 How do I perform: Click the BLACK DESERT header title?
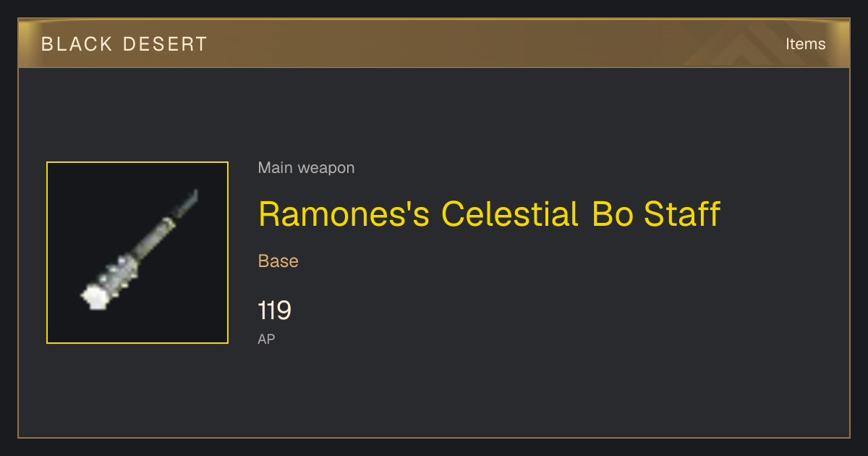pos(124,44)
